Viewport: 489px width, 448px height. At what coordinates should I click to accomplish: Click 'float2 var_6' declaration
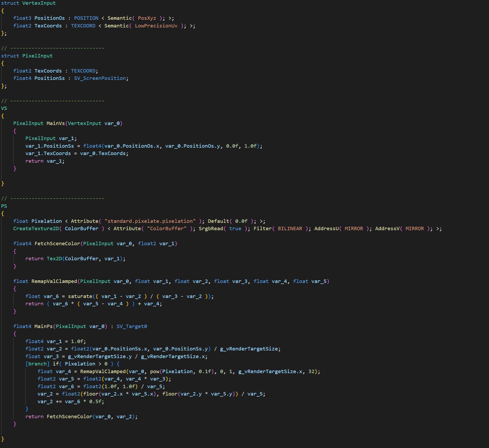pos(56,387)
